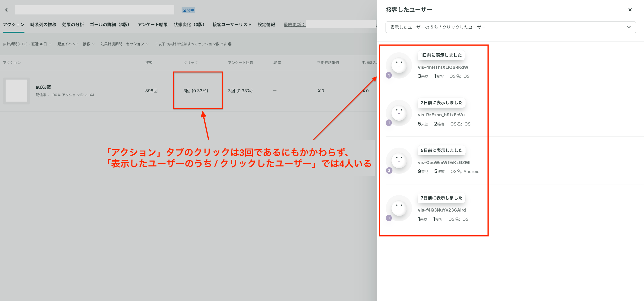Screen dimensions: 644x301
Task: Click avatar icon of user vis-RzEzsn_h9txEcVu
Action: 399,113
